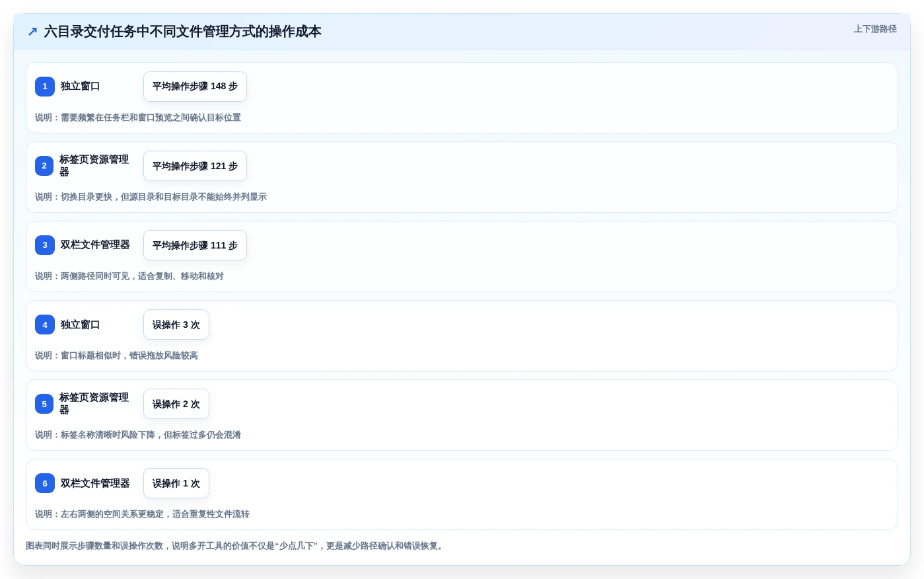
Task: Click the 平均操作步骤 148 步 chip
Action: point(195,87)
